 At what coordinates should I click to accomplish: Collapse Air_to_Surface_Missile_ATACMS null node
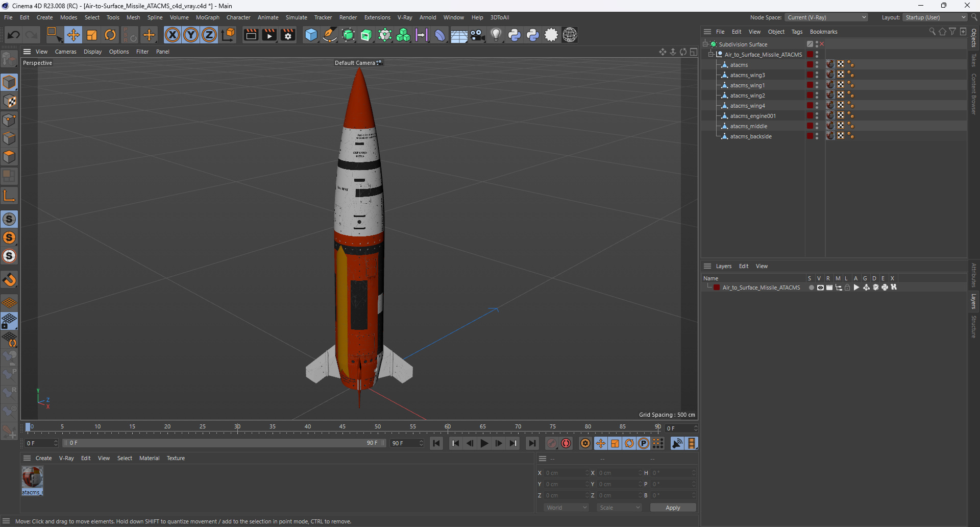coord(711,54)
